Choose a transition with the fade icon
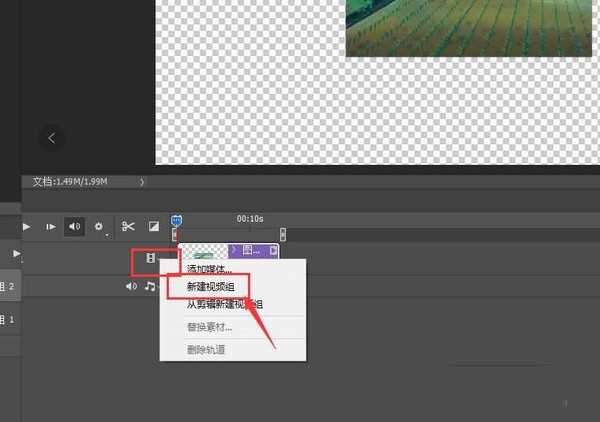 (x=154, y=227)
